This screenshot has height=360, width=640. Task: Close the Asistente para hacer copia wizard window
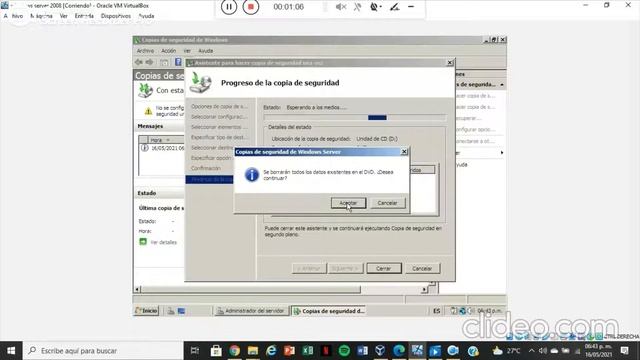click(x=450, y=62)
